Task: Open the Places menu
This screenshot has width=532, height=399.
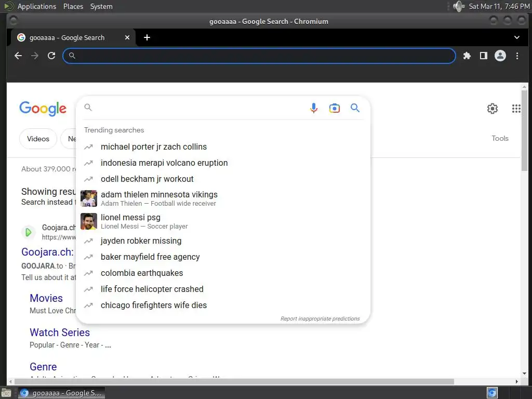Action: [73, 6]
